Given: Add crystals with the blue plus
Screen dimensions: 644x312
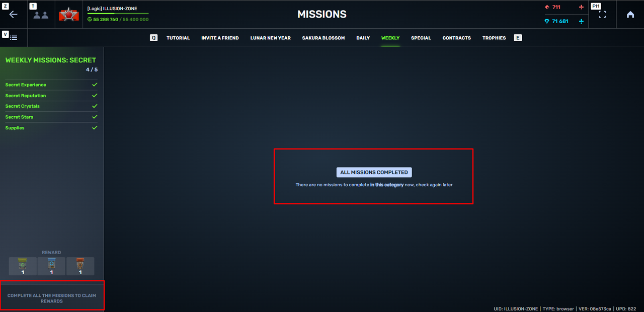Looking at the screenshot, I should (582, 21).
